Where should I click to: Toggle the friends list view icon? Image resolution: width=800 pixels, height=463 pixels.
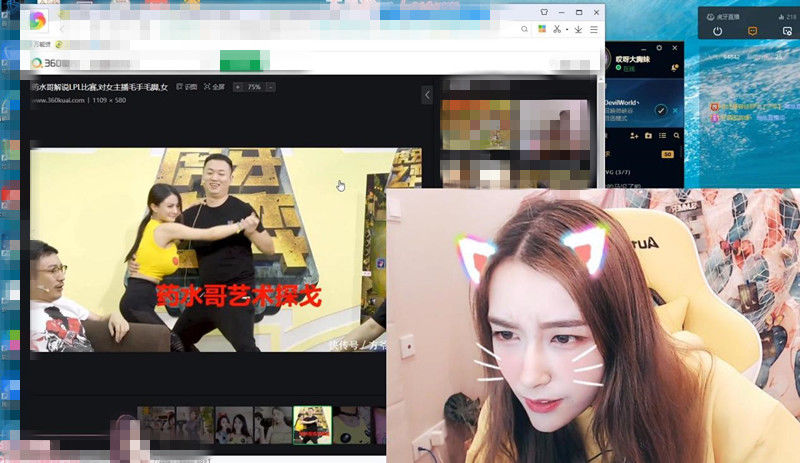point(662,136)
